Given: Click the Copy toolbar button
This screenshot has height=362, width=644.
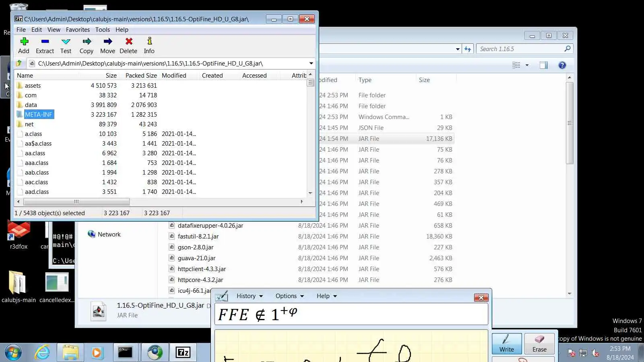Looking at the screenshot, I should point(87,45).
